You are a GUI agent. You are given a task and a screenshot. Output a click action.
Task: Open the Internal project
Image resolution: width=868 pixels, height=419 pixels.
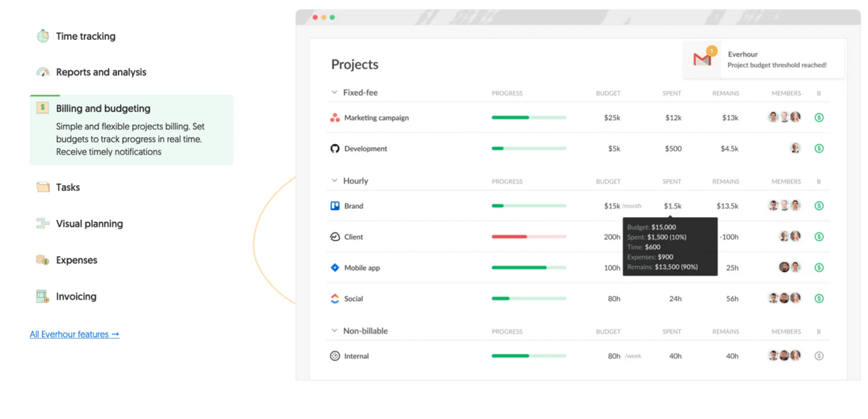point(357,356)
